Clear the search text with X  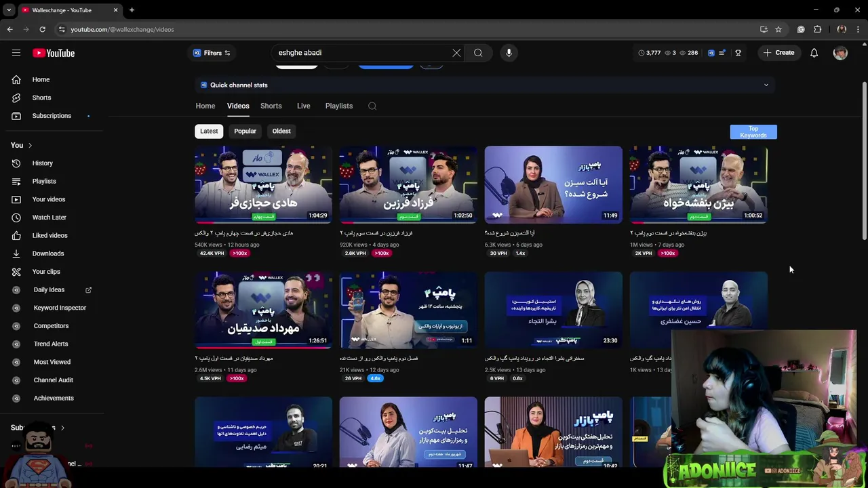[456, 53]
